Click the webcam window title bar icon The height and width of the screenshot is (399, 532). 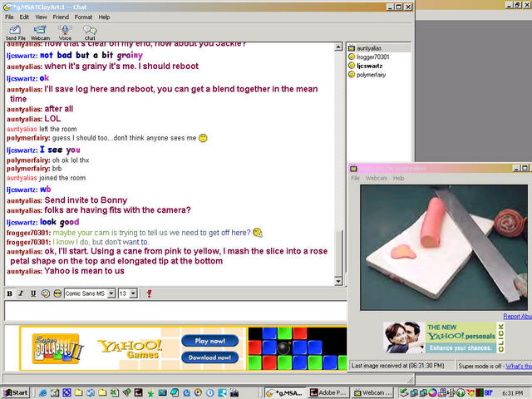pyautogui.click(x=353, y=169)
